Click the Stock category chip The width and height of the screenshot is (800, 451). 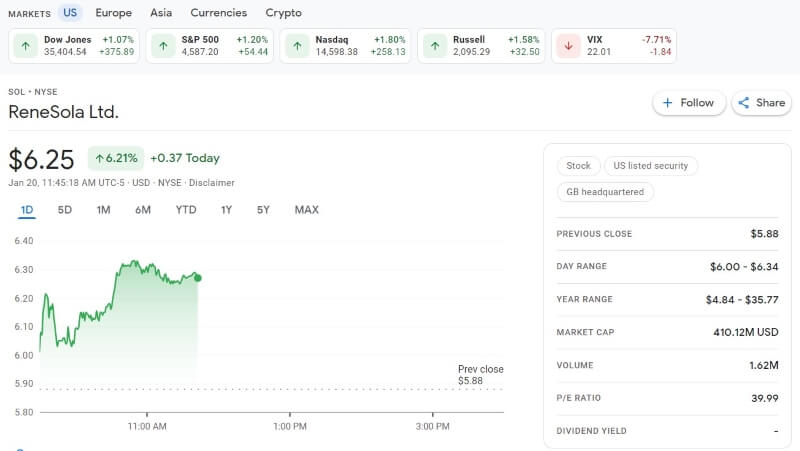click(578, 166)
